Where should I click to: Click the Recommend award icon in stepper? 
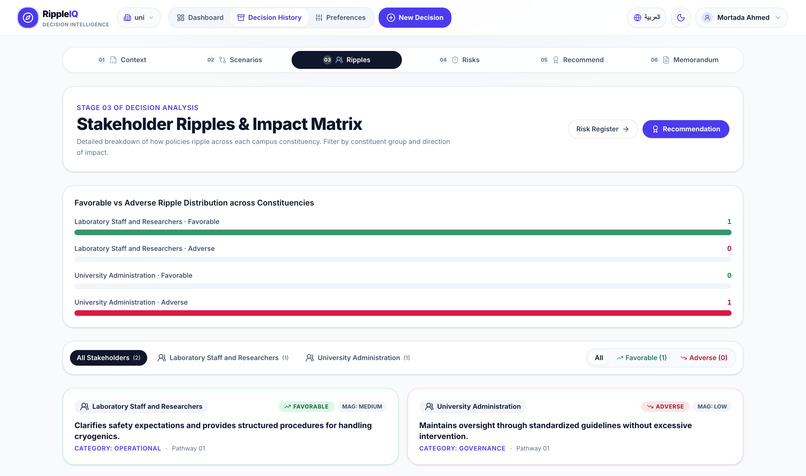[556, 60]
